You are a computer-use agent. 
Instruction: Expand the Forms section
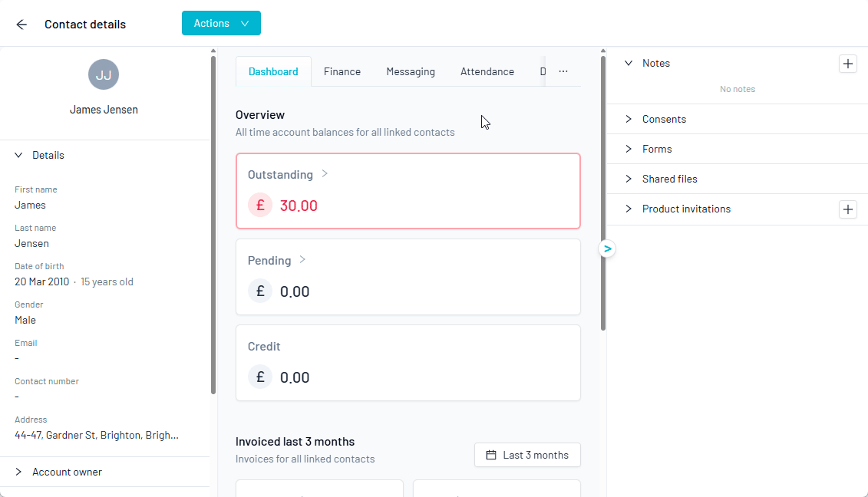tap(629, 149)
